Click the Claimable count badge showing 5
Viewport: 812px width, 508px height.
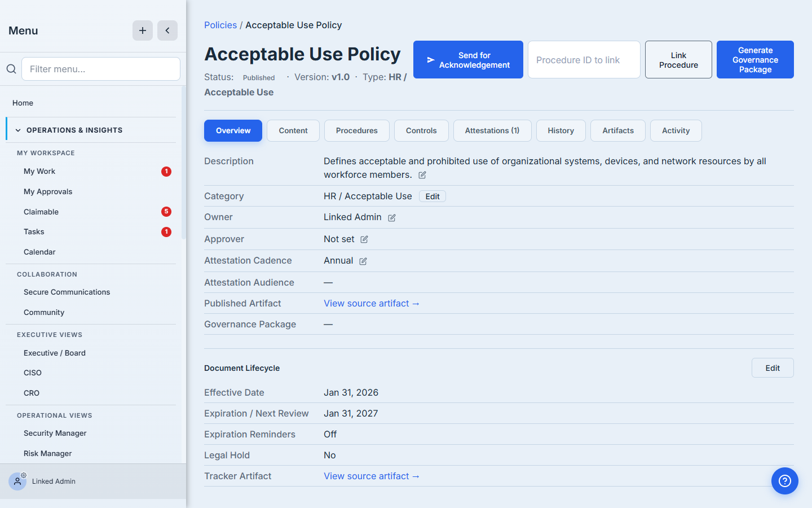point(166,212)
